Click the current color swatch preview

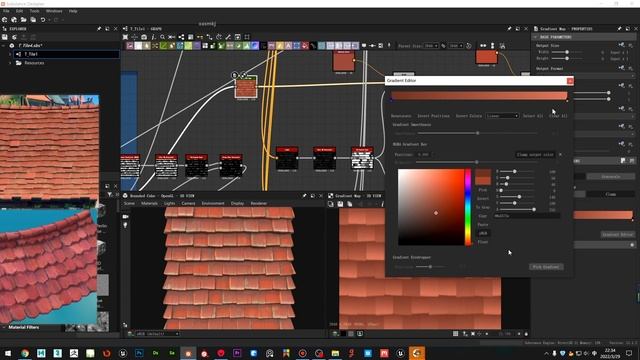coord(483,177)
